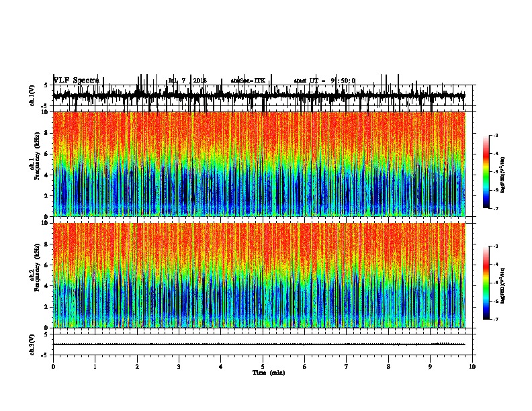The height and width of the screenshot is (411, 532).
Task: Click the "ch.1(V)" waveform axis label
Action: click(32, 95)
